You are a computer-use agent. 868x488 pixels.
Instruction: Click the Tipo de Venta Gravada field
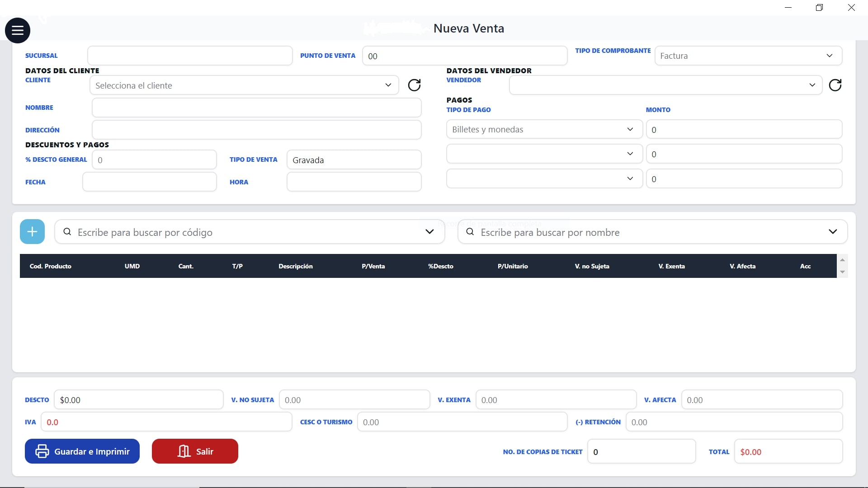pyautogui.click(x=354, y=160)
